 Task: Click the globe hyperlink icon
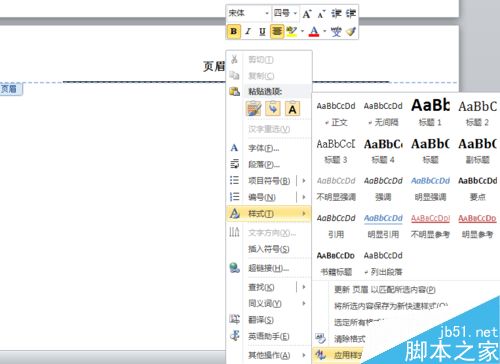pyautogui.click(x=234, y=268)
